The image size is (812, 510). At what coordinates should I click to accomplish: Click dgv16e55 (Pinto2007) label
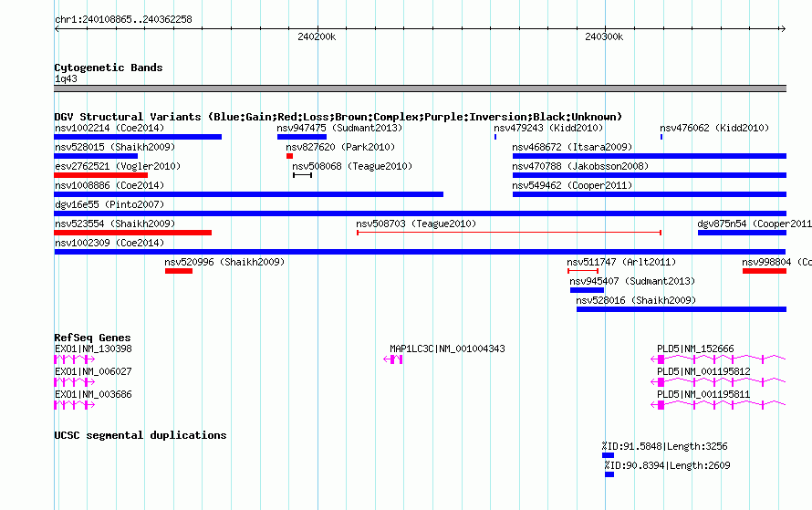coord(109,204)
